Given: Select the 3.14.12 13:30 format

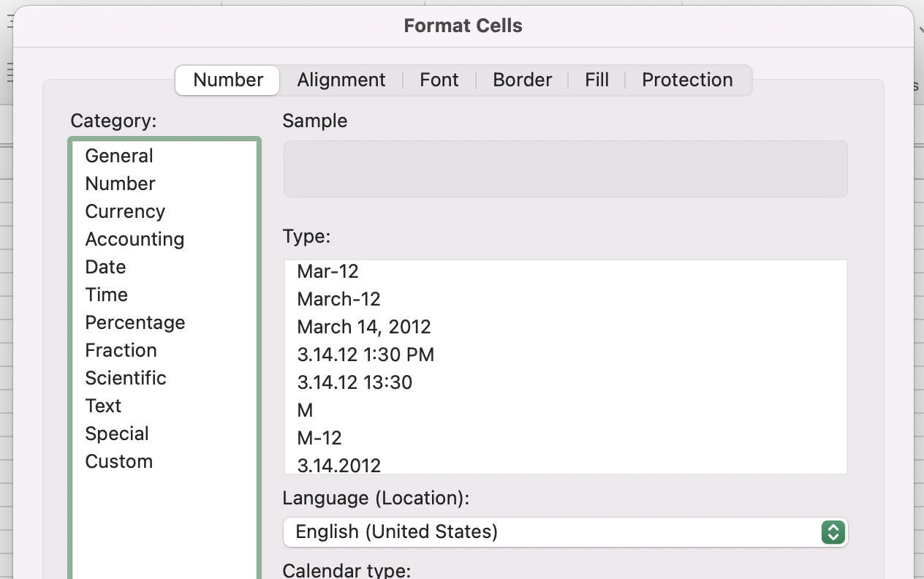Looking at the screenshot, I should pyautogui.click(x=355, y=382).
